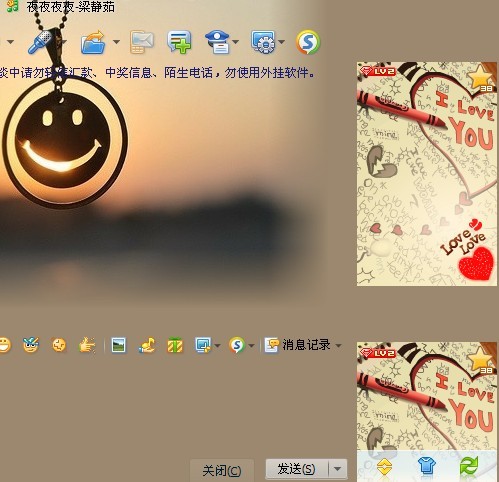
Task: Expand the screen capture options arrow
Action: [x=218, y=346]
